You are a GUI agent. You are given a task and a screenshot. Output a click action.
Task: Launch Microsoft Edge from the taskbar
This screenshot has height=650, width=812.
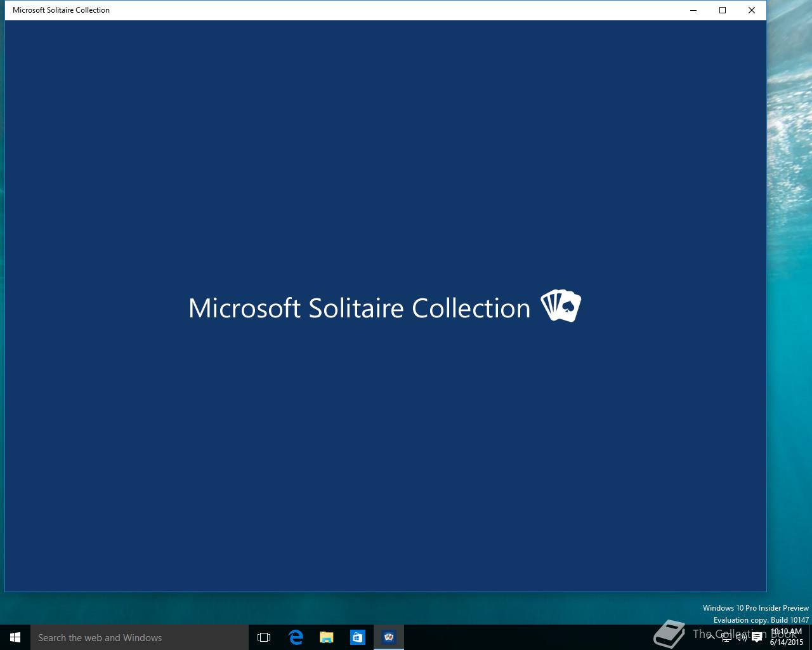click(296, 637)
